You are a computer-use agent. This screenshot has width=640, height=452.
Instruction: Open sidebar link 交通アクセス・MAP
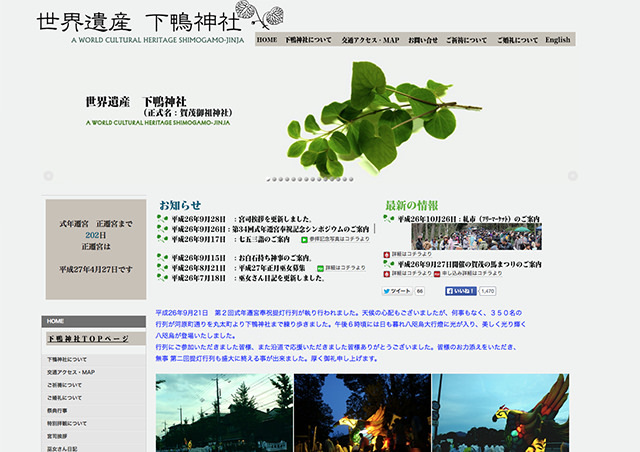[x=71, y=372]
